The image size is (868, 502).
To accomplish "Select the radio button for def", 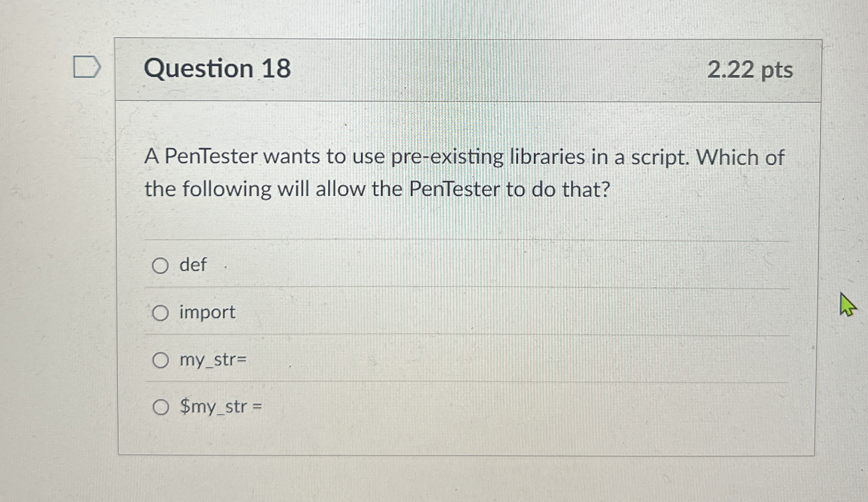I will (160, 265).
